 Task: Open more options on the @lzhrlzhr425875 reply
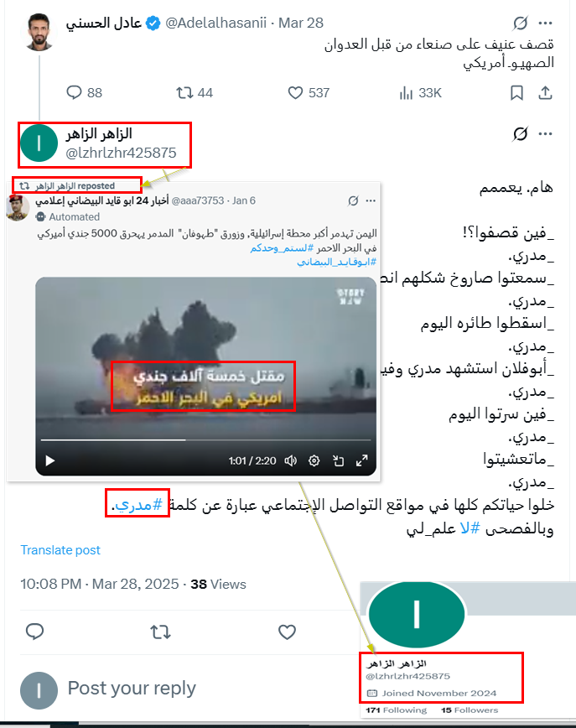pyautogui.click(x=545, y=133)
